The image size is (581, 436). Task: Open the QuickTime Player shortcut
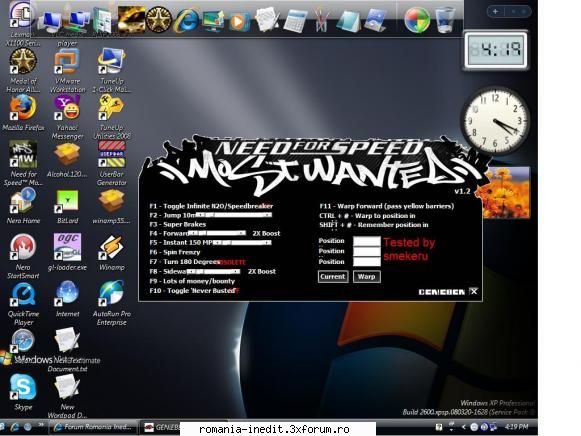coord(23,303)
